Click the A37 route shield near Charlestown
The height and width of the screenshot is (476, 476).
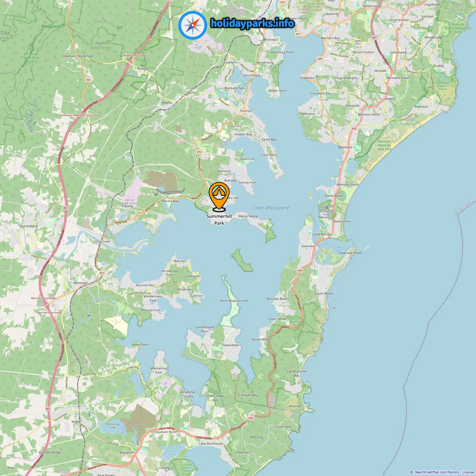point(374,38)
